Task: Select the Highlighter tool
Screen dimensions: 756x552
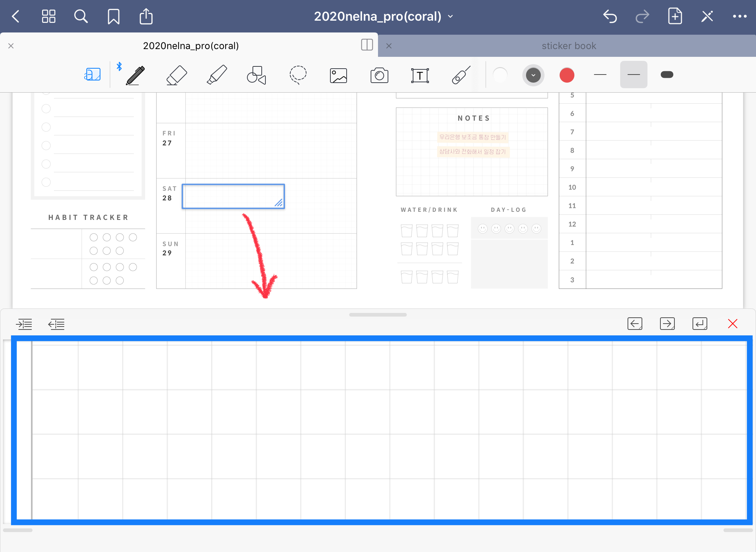Action: (217, 75)
